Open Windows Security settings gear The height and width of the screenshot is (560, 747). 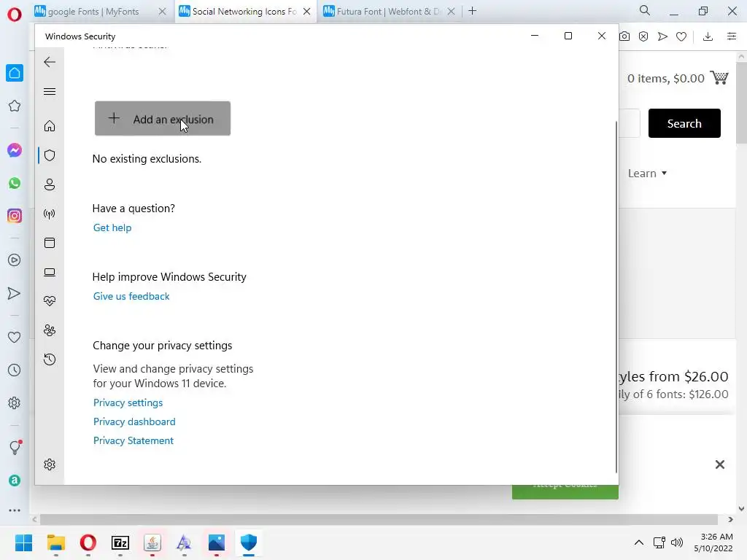pos(50,464)
